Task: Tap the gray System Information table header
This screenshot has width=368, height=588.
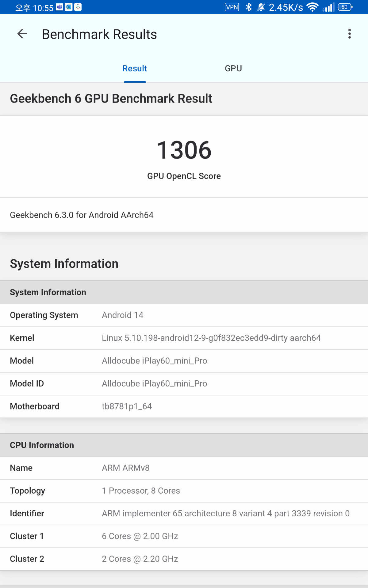Action: click(184, 292)
